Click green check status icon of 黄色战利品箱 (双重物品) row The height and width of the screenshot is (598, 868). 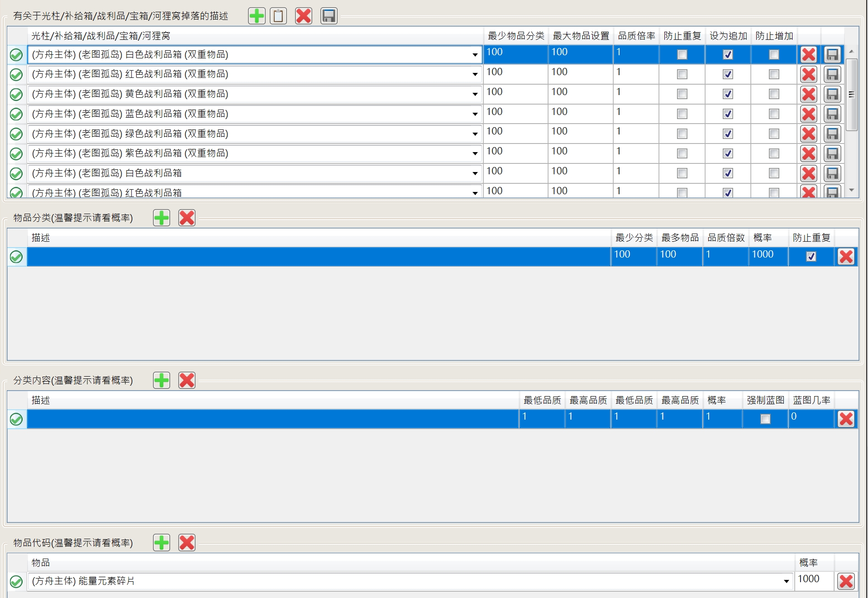tap(16, 94)
